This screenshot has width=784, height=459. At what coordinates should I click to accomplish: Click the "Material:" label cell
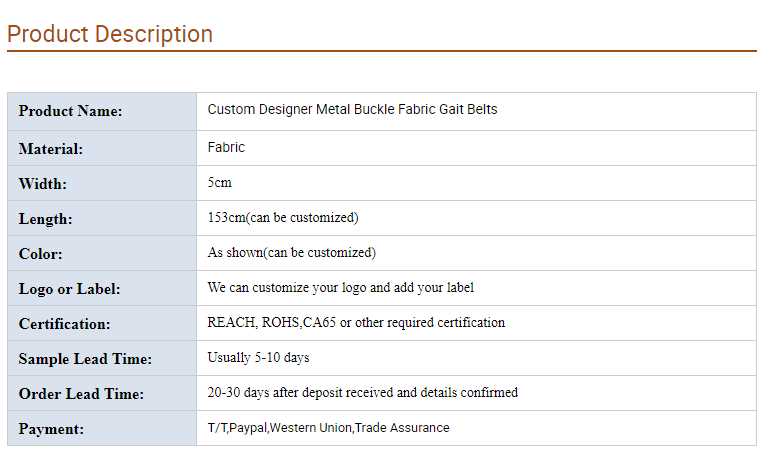point(51,149)
